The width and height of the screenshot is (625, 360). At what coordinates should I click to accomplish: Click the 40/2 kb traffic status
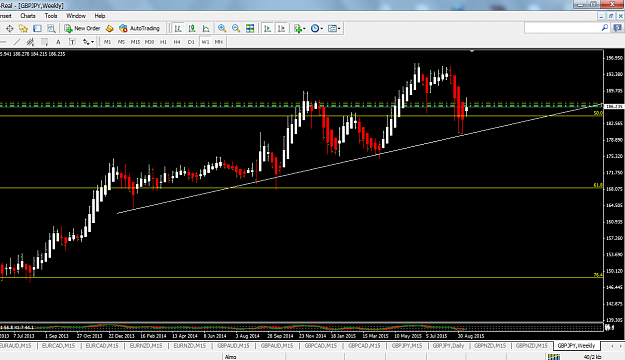593,357
